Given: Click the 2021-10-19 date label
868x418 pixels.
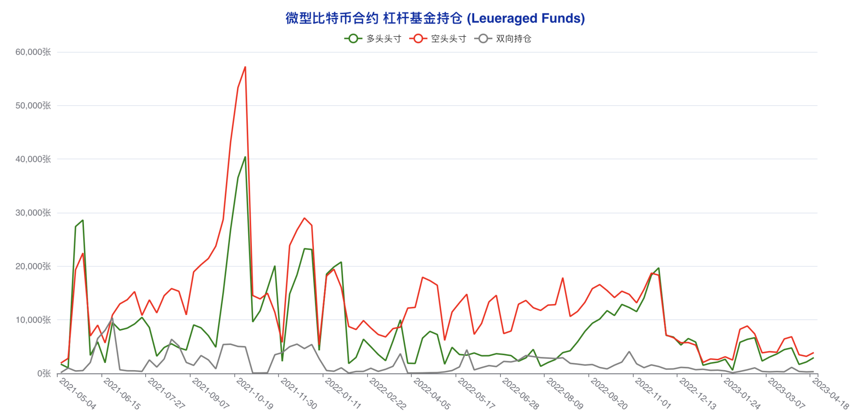Looking at the screenshot, I should click(255, 394).
